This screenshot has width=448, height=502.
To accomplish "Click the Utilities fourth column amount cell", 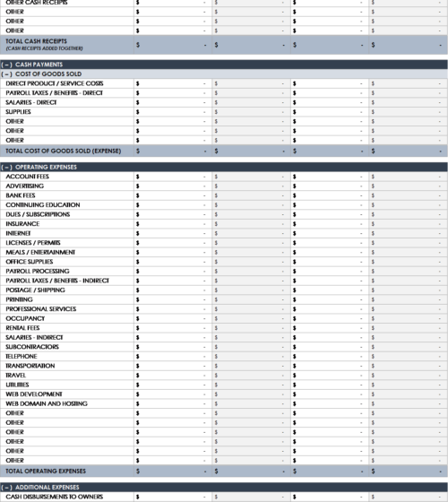I will click(409, 385).
